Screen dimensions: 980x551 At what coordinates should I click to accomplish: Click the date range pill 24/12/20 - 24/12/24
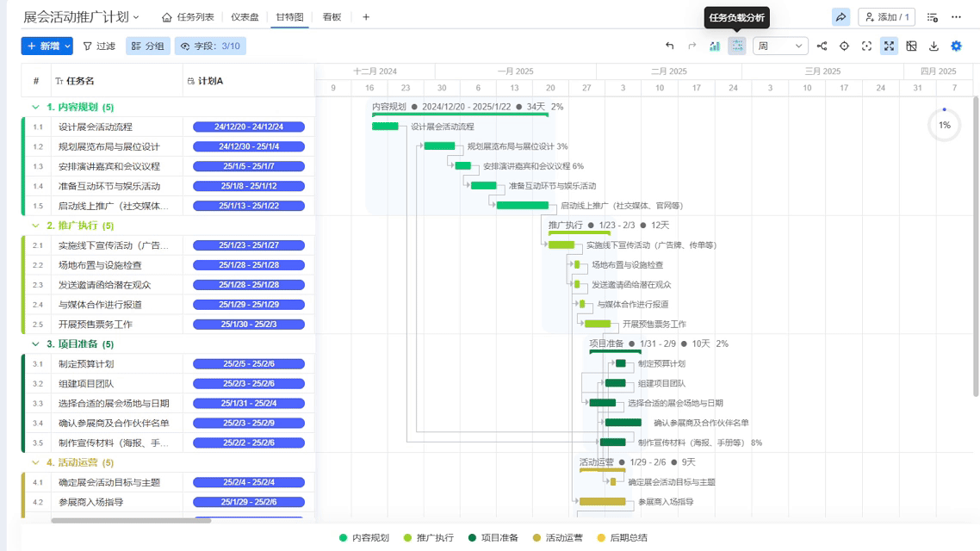point(247,126)
